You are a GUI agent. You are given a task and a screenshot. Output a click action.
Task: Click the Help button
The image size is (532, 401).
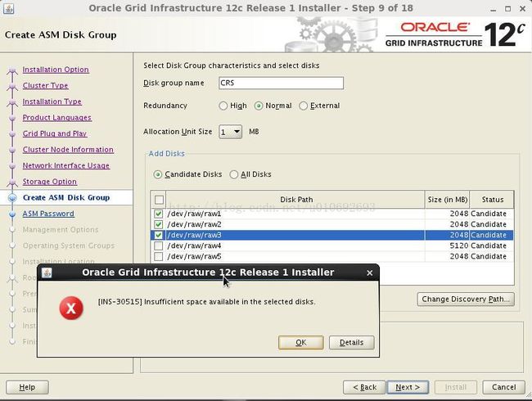[27, 387]
